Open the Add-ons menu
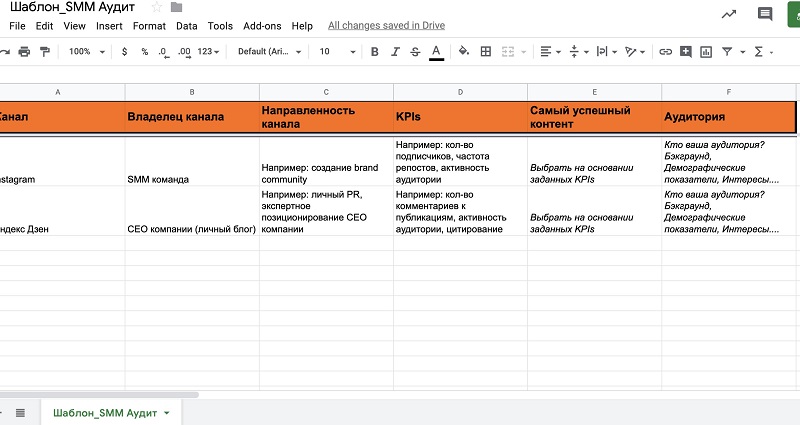The width and height of the screenshot is (800, 425). pyautogui.click(x=262, y=26)
